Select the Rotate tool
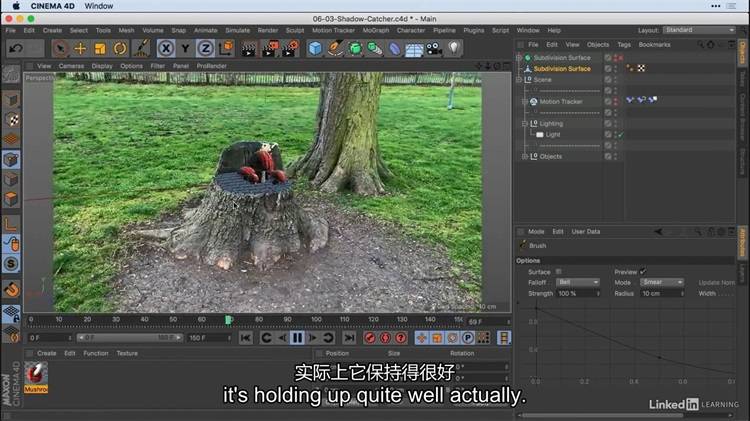Viewport: 750px width, 421px height. click(x=120, y=48)
